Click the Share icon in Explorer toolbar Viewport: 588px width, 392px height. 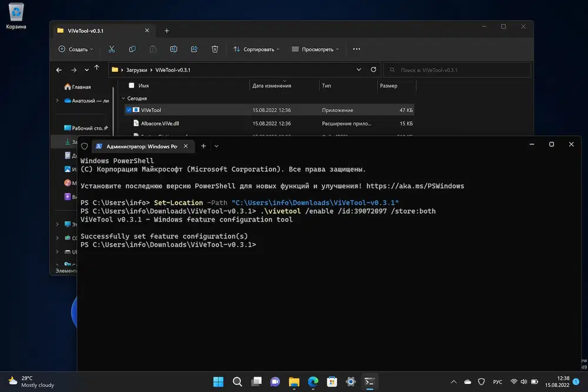coord(194,49)
